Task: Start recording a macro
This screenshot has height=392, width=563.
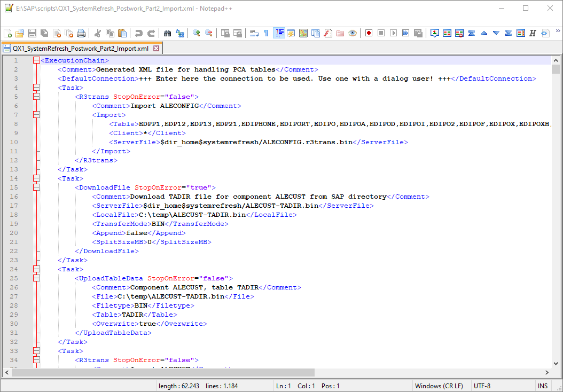Action: click(x=369, y=33)
